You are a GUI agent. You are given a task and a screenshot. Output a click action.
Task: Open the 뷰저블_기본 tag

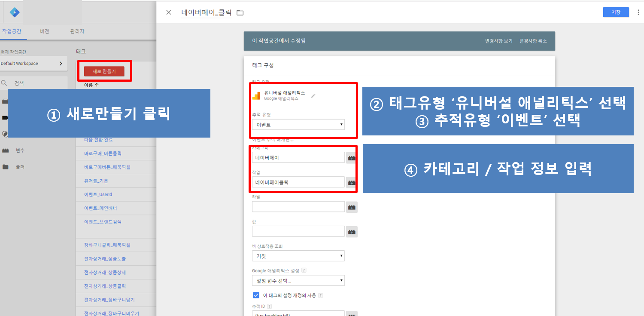(96, 181)
